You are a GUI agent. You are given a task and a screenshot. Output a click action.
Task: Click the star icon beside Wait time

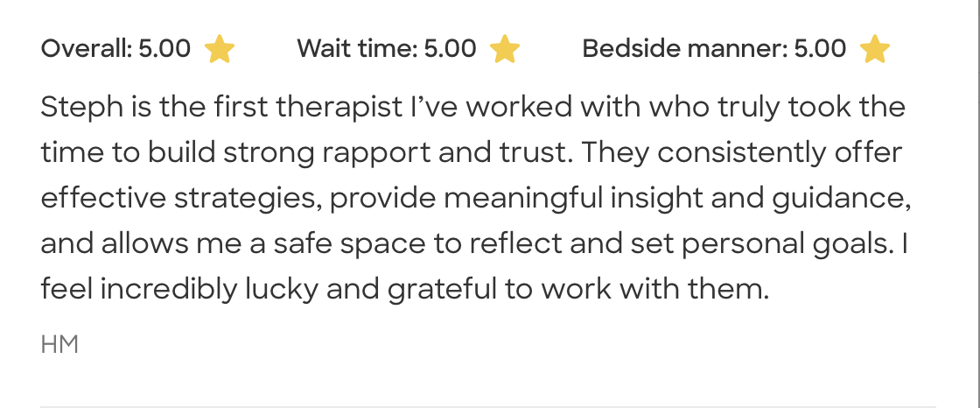tap(505, 49)
